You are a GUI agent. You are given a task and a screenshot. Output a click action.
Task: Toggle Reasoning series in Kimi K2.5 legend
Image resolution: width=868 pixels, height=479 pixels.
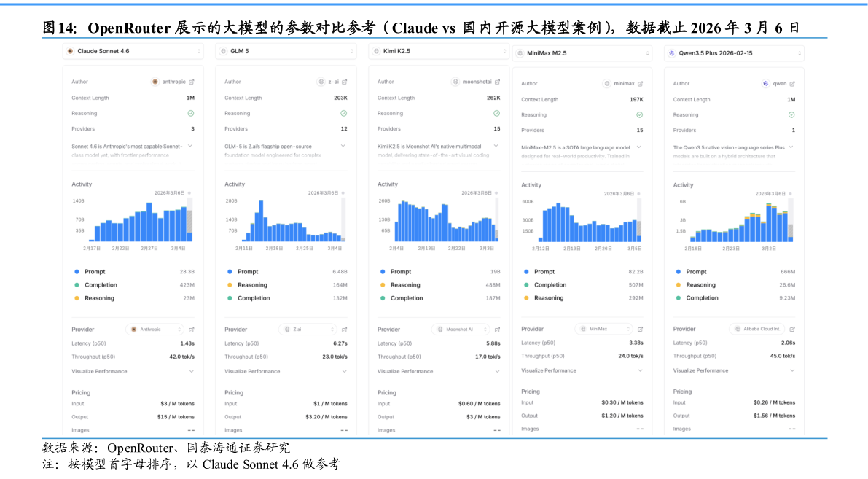[x=405, y=285]
